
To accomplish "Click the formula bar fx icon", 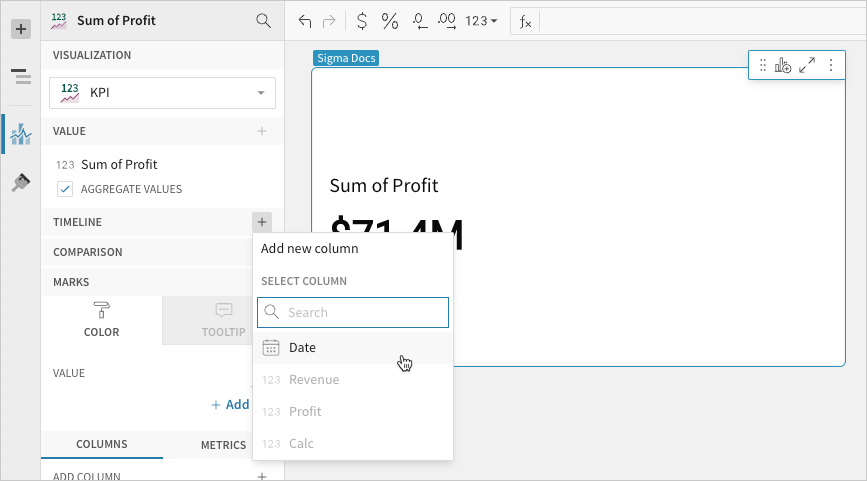I will coord(525,20).
